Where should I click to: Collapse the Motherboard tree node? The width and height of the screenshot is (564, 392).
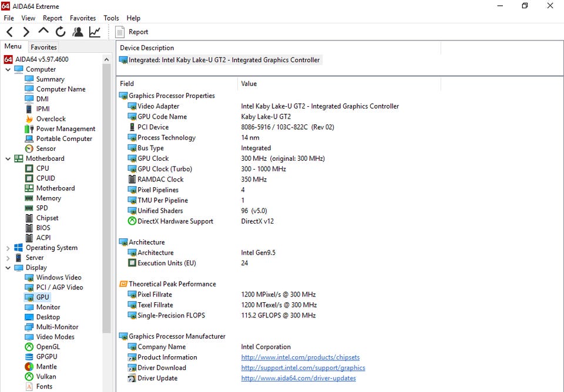(x=8, y=158)
